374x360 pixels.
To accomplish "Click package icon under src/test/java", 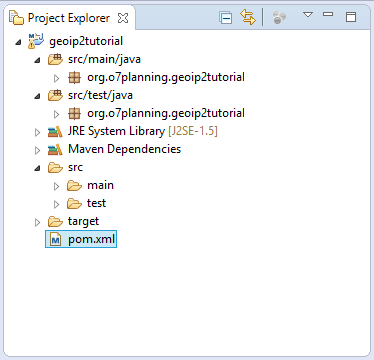I will (x=74, y=113).
